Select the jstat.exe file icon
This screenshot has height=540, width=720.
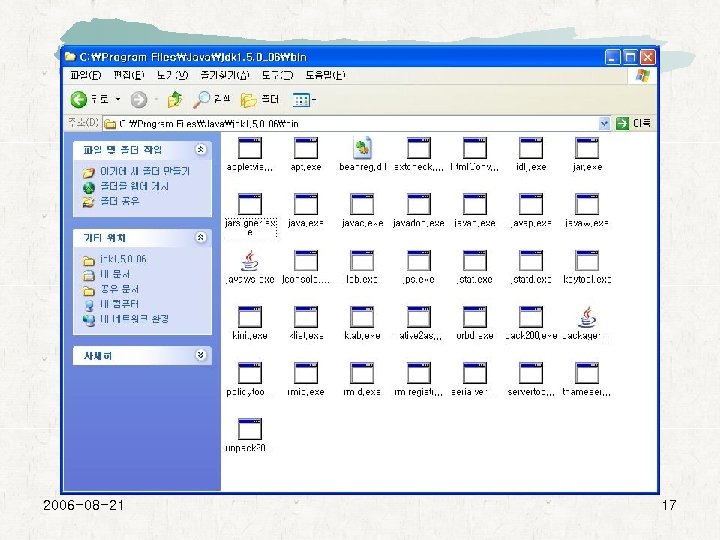pos(475,261)
